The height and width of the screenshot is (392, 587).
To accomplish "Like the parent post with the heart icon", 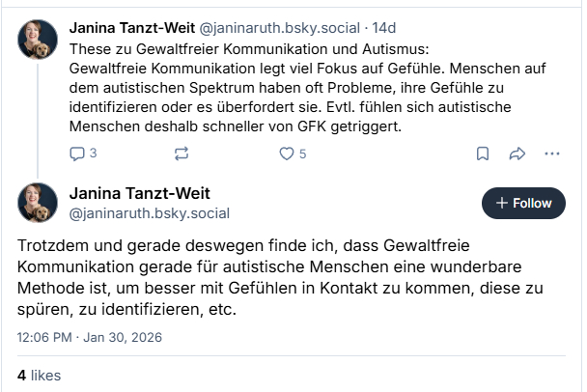I will point(286,154).
